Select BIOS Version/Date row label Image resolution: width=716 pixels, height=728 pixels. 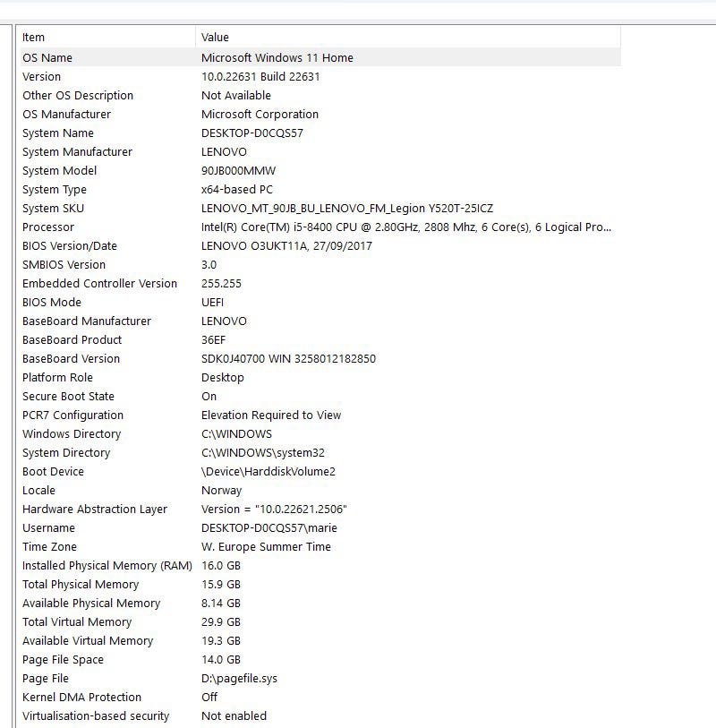[69, 245]
